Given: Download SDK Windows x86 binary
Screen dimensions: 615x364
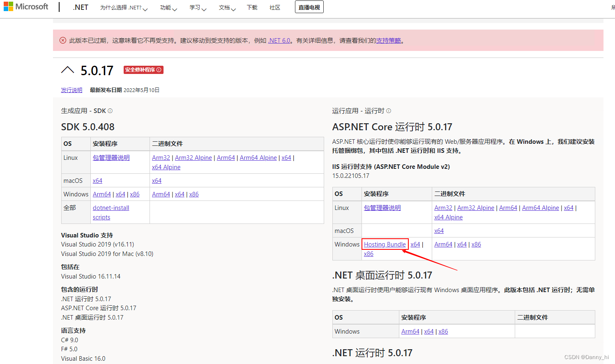Looking at the screenshot, I should coord(194,194).
